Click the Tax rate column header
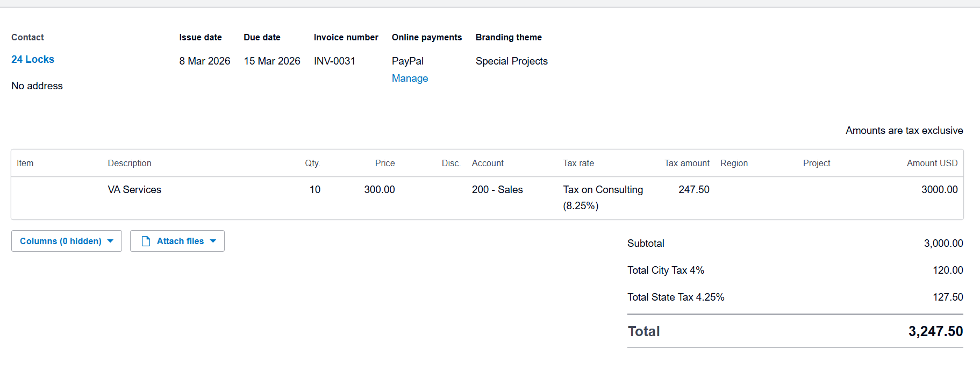 point(578,163)
